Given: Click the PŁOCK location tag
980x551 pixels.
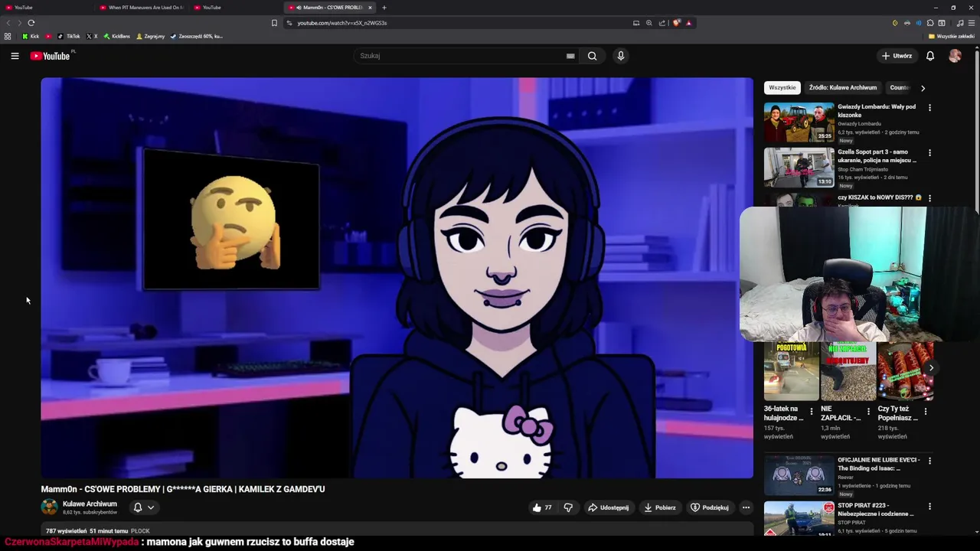Looking at the screenshot, I should [x=140, y=531].
